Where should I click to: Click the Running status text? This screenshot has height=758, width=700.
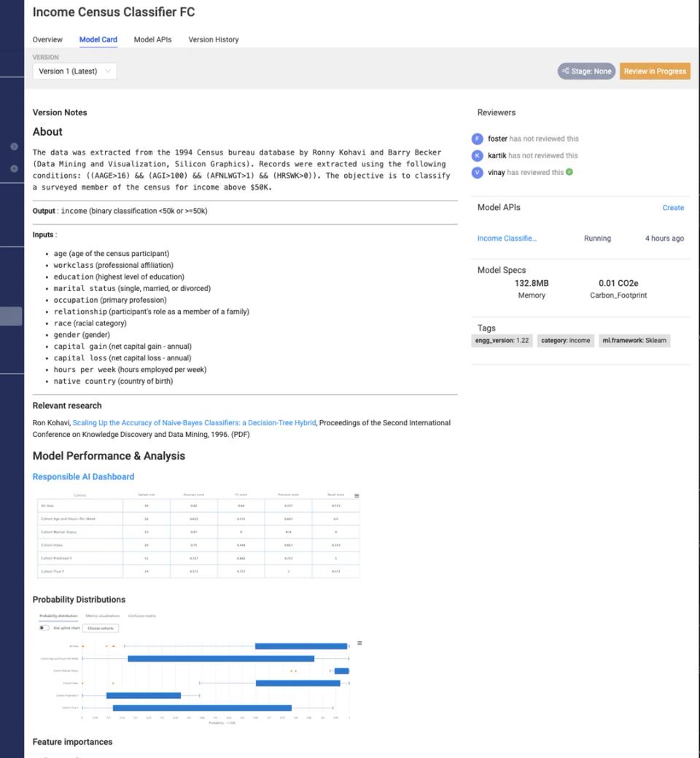point(597,239)
